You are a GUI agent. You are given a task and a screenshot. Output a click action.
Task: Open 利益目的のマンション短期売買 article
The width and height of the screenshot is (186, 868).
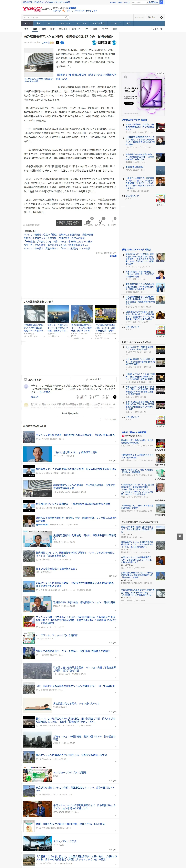click(x=73, y=504)
